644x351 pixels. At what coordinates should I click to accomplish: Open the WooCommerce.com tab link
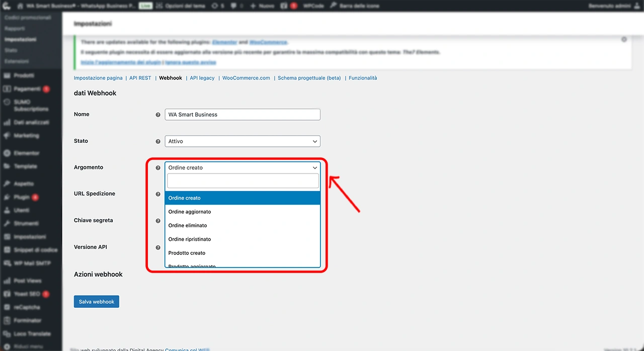point(246,78)
